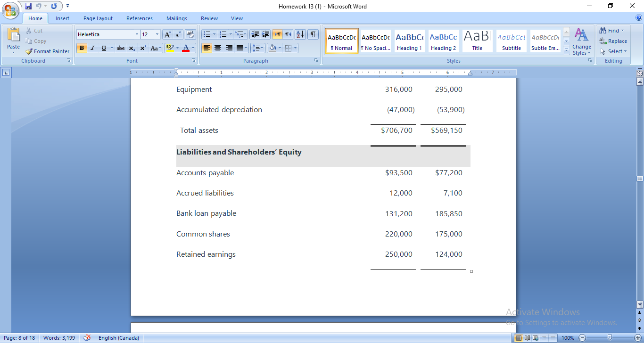Screen dimensions: 644x343
Task: Toggle left-to-right text direction
Action: pyautogui.click(x=277, y=35)
